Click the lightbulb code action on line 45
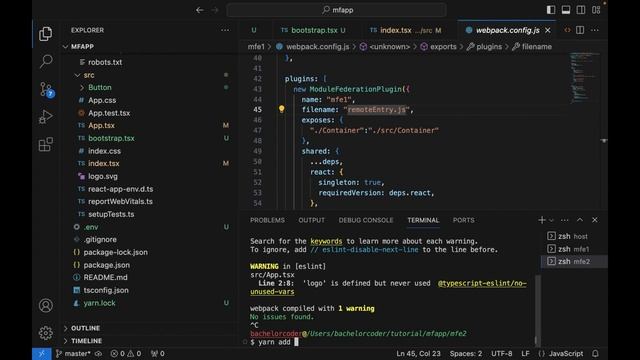Image resolution: width=640 pixels, height=360 pixels. click(281, 109)
